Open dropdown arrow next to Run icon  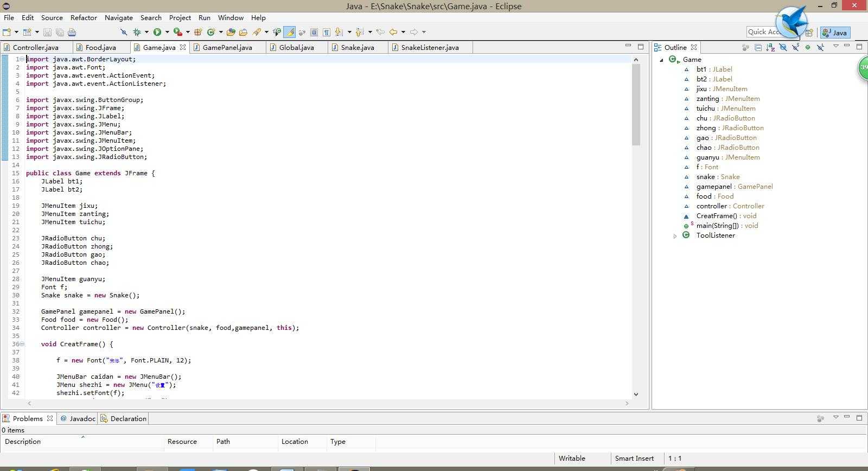pyautogui.click(x=167, y=32)
